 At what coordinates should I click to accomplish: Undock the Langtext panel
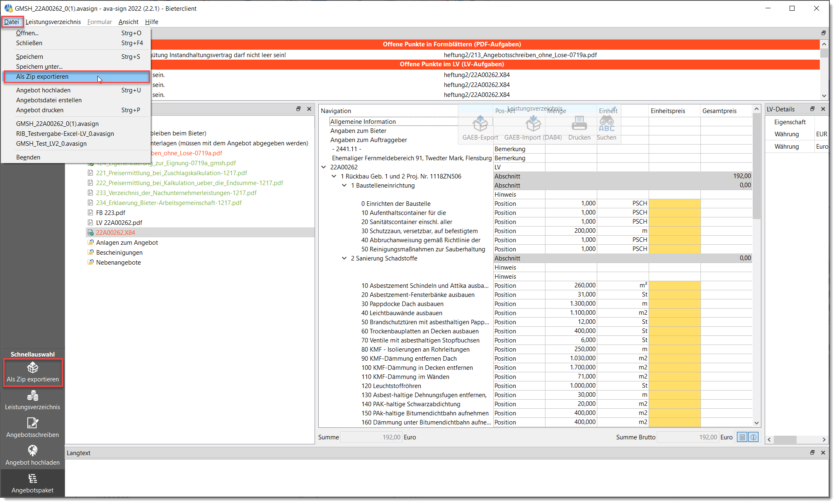tap(812, 453)
